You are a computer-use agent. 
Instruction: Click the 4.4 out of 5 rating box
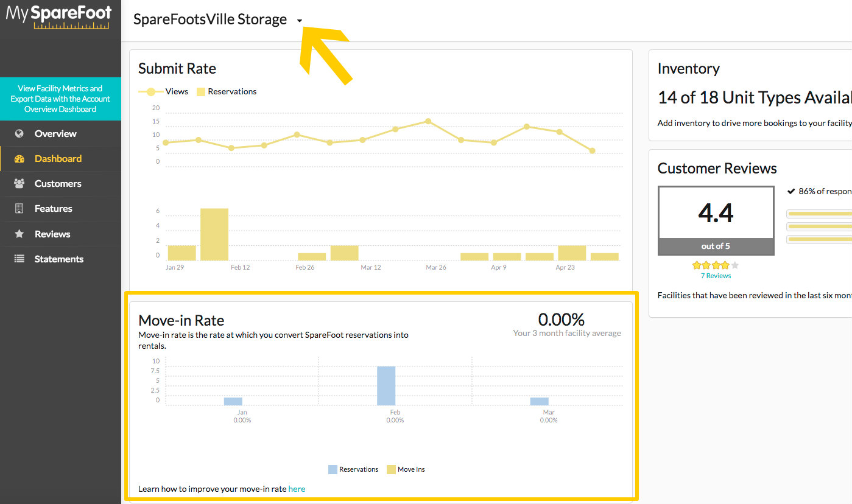[x=716, y=220]
